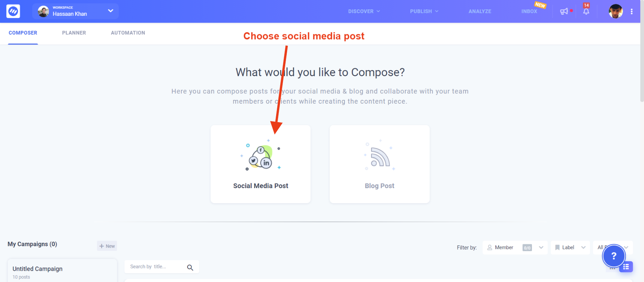Open the Publish dropdown menu
This screenshot has width=644, height=282.
coord(423,11)
